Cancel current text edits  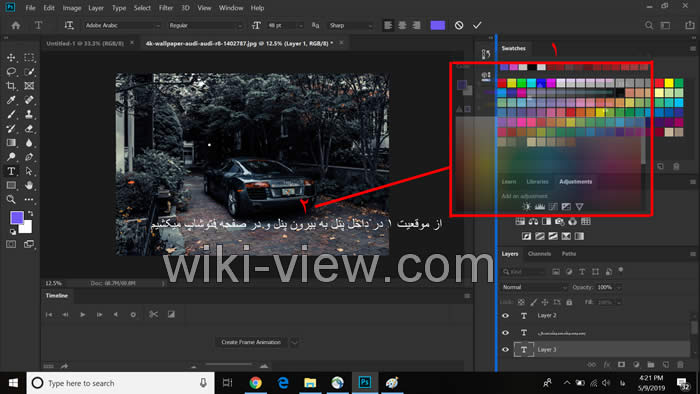point(459,25)
